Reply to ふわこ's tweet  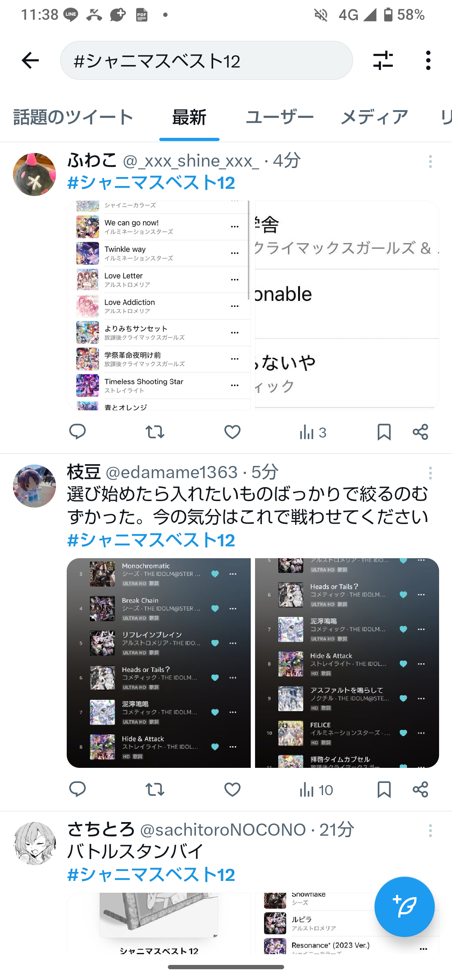(77, 432)
